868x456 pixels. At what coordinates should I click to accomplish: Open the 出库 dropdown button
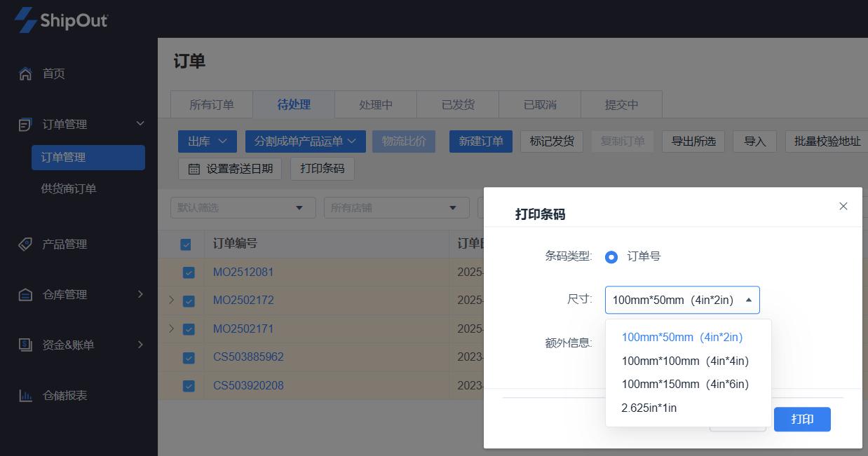(207, 141)
